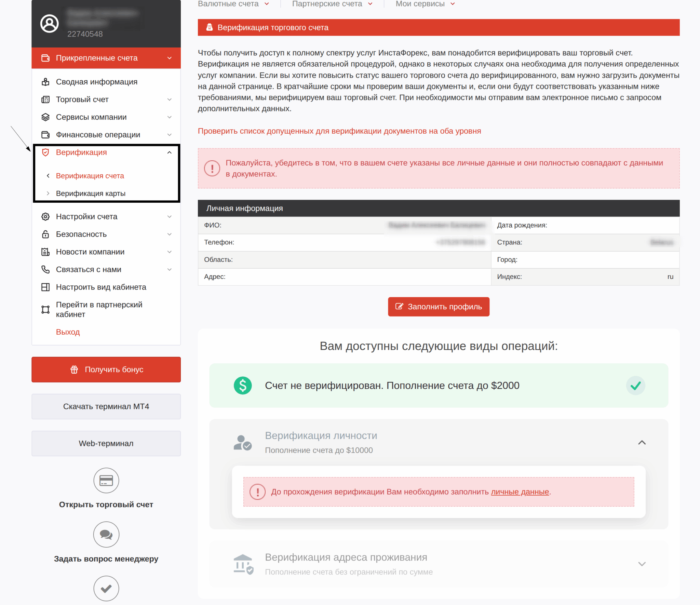Click the user profile avatar icon
The image size is (700, 605).
click(x=50, y=23)
